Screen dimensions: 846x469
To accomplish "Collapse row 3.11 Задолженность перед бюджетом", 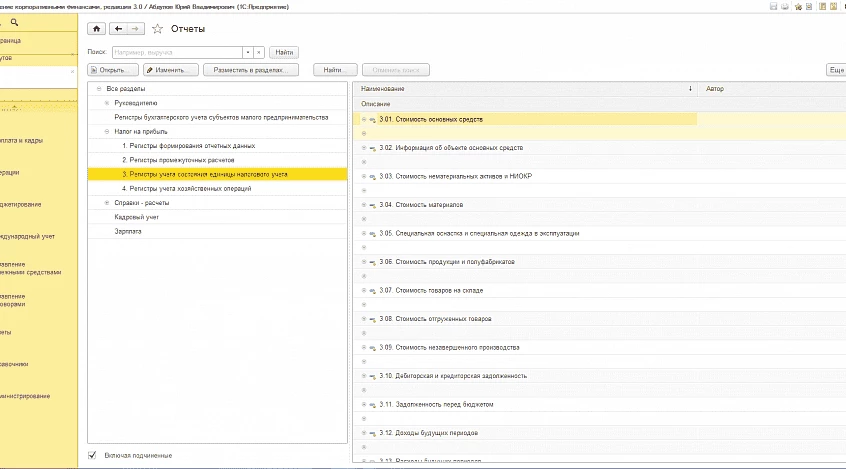I will click(364, 404).
